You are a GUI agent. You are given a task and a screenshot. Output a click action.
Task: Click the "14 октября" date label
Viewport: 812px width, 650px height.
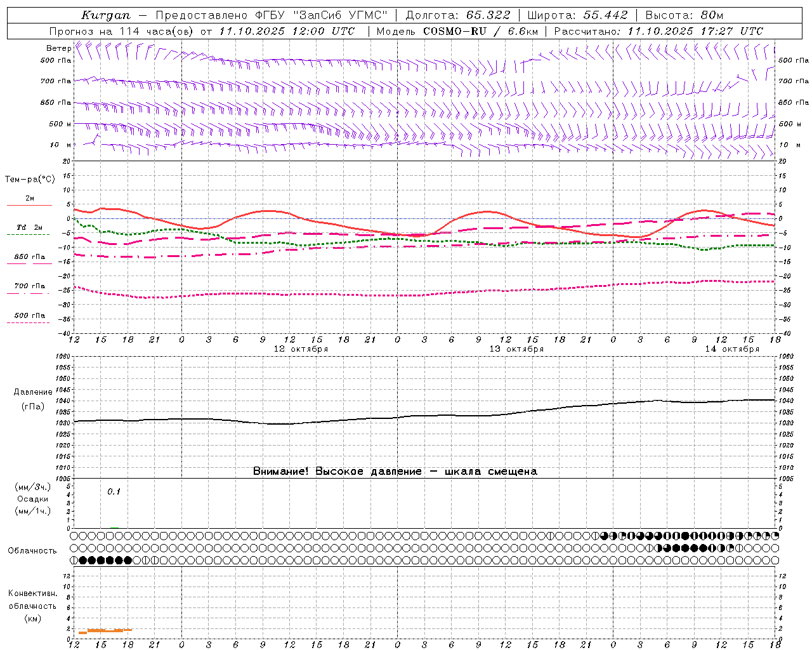(x=732, y=349)
